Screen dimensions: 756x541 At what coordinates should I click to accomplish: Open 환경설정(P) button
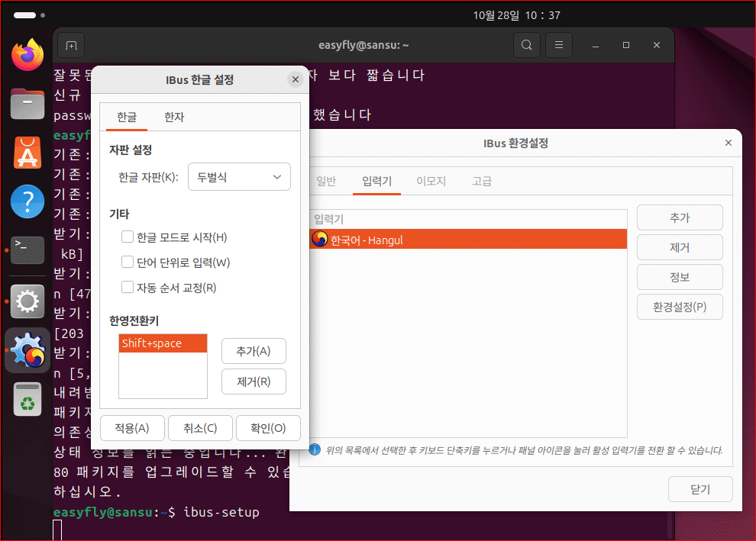point(680,307)
